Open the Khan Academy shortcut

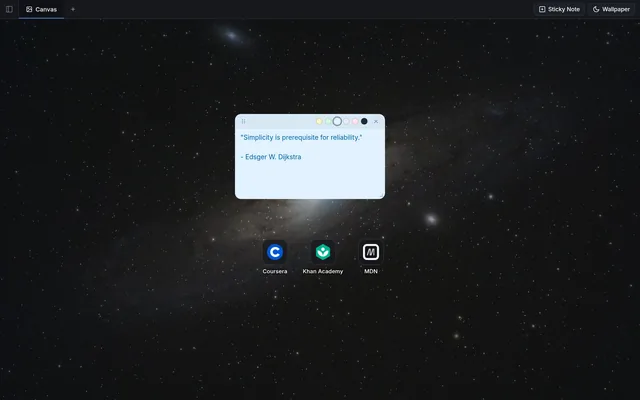tap(323, 257)
